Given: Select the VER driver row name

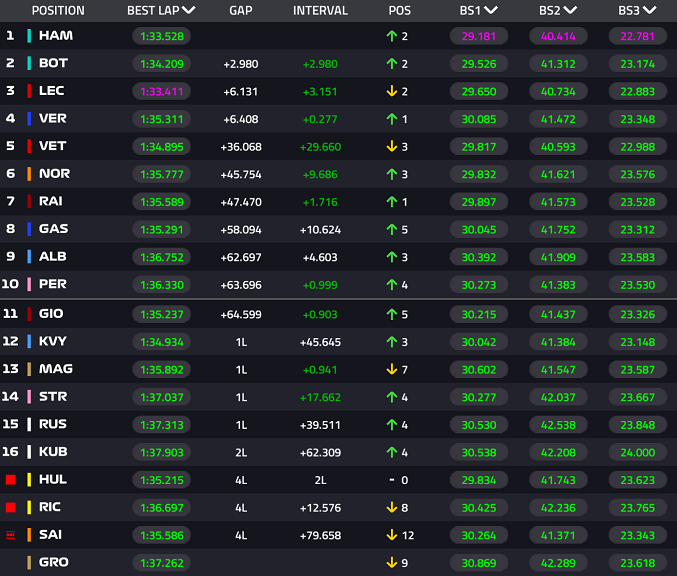Looking at the screenshot, I should [53, 118].
